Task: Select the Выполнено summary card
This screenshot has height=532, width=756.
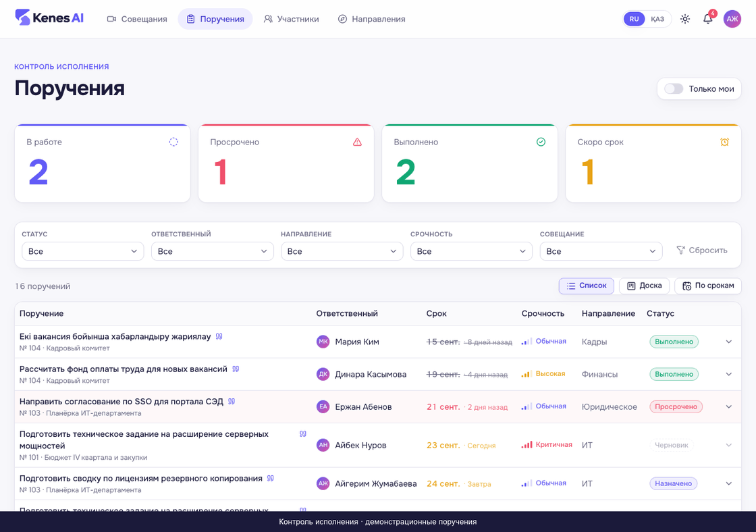Action: click(x=470, y=163)
